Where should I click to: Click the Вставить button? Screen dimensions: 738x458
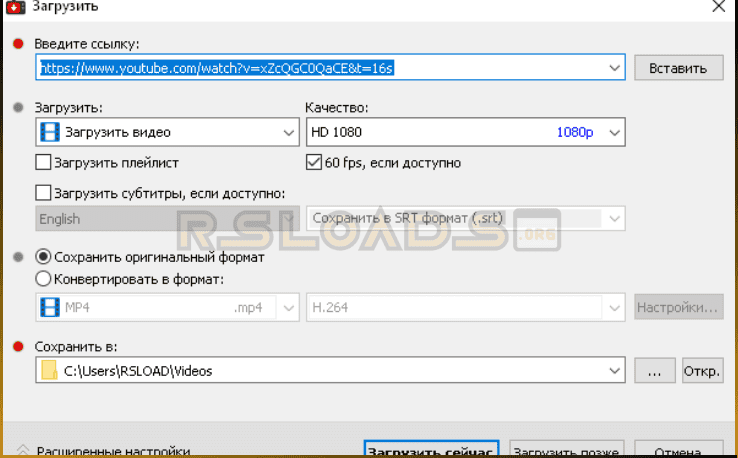(x=678, y=68)
